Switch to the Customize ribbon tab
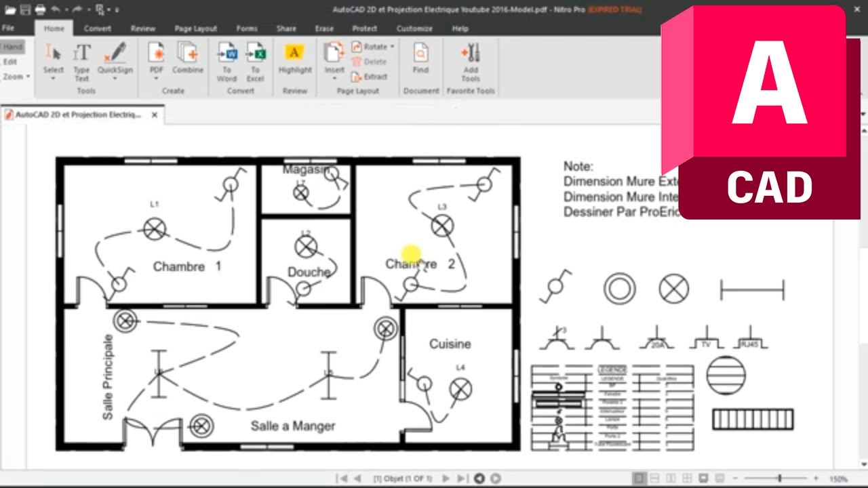The width and height of the screenshot is (868, 488). [x=414, y=28]
